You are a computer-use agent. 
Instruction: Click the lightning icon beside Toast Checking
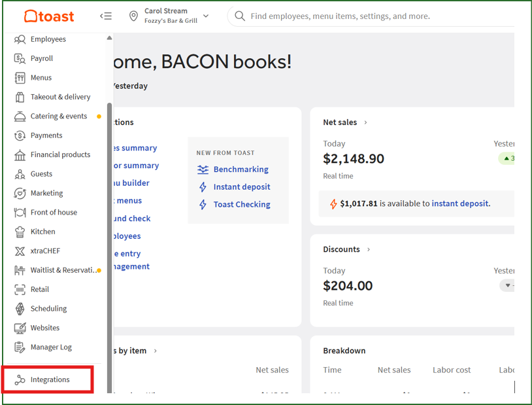point(203,205)
